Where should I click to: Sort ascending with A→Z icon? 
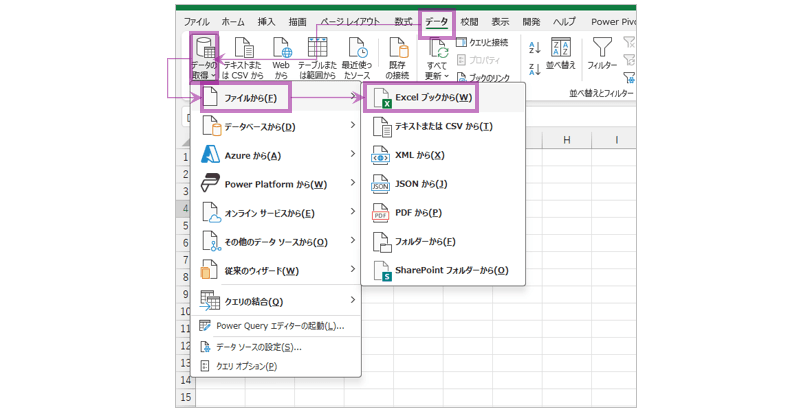click(535, 48)
